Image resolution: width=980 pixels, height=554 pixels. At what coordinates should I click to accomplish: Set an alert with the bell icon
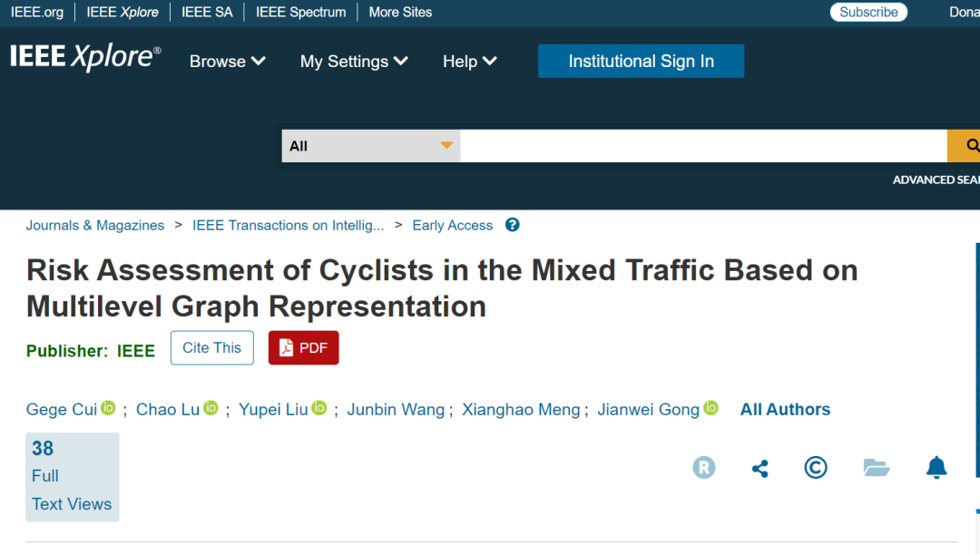936,468
